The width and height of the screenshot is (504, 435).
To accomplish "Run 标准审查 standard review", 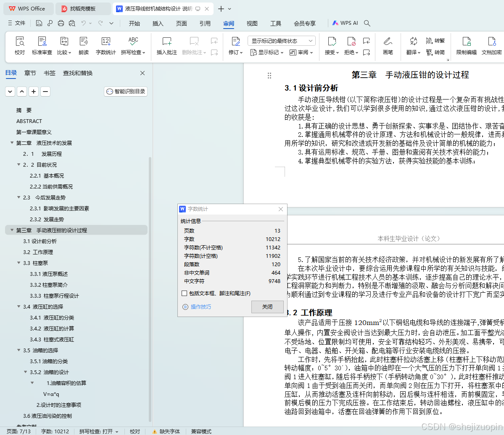I will pyautogui.click(x=42, y=45).
